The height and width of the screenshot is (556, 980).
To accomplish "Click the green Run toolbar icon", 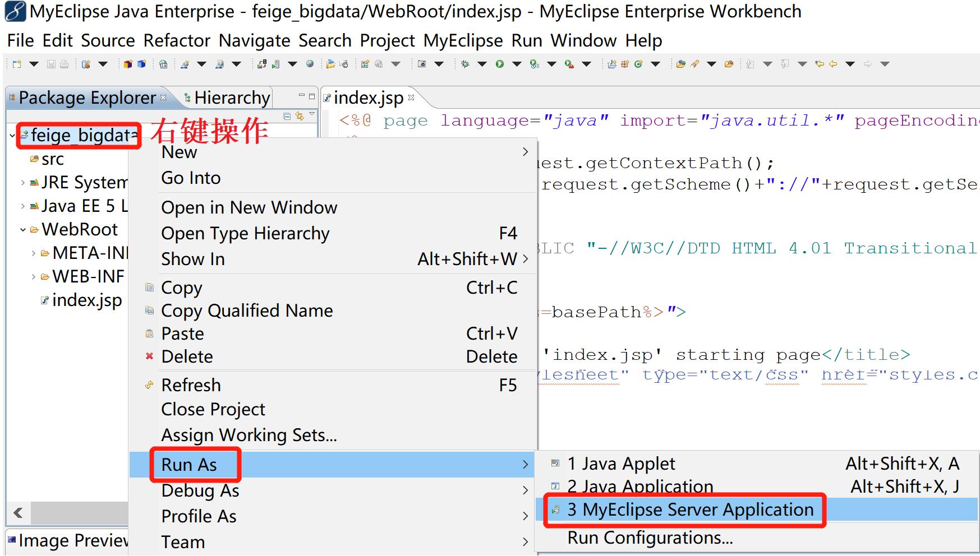I will [x=500, y=64].
